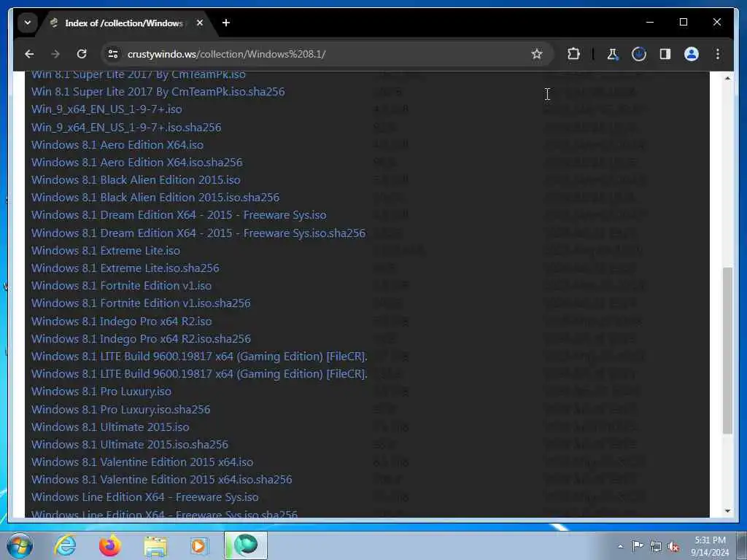Show hidden tray icons arrow
Viewport: 747px width, 560px height.
(x=620, y=546)
